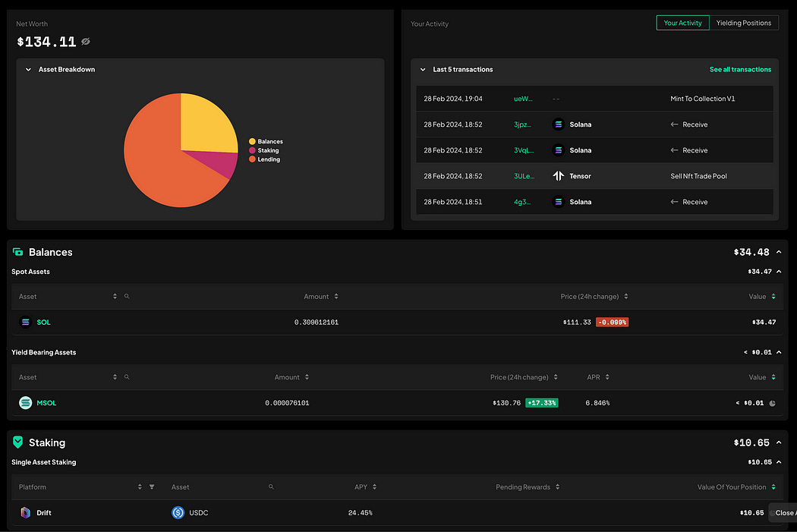Screen dimensions: 797x532
Task: Click Receive arrow in 4g3 row
Action: click(x=675, y=202)
